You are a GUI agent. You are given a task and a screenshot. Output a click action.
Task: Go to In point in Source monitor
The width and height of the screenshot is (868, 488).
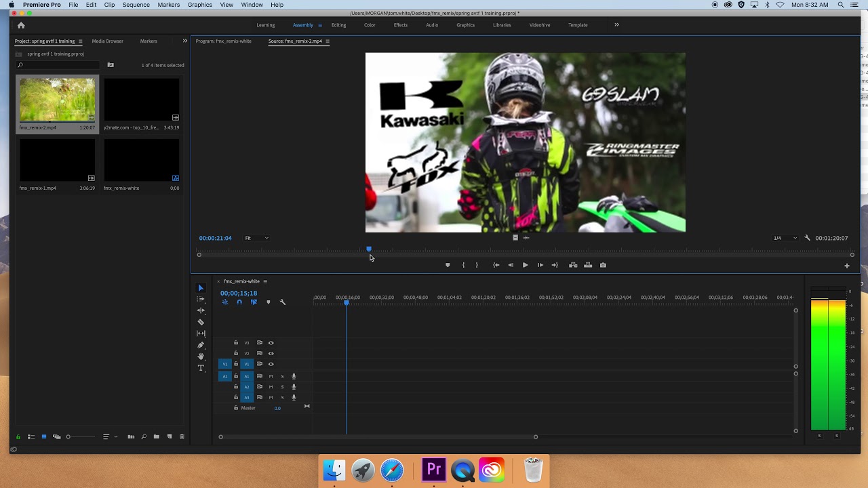coord(496,265)
